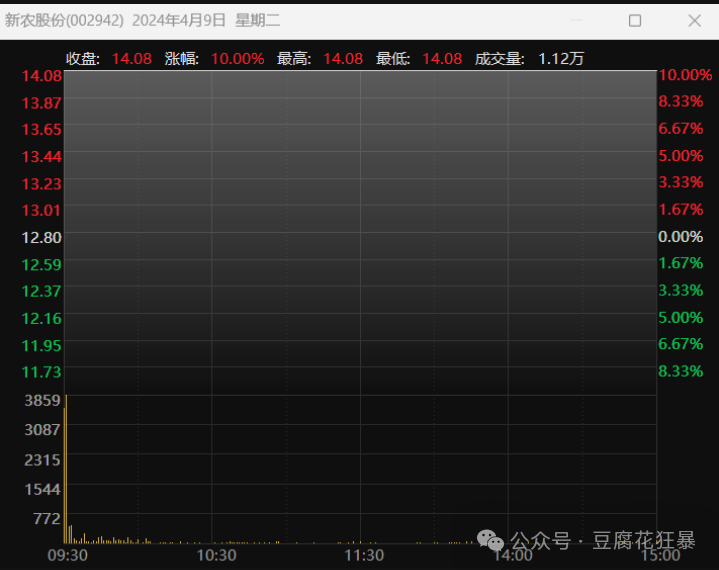Select the 14.08 value next to 收盘
The width and height of the screenshot is (719, 570).
tap(132, 59)
